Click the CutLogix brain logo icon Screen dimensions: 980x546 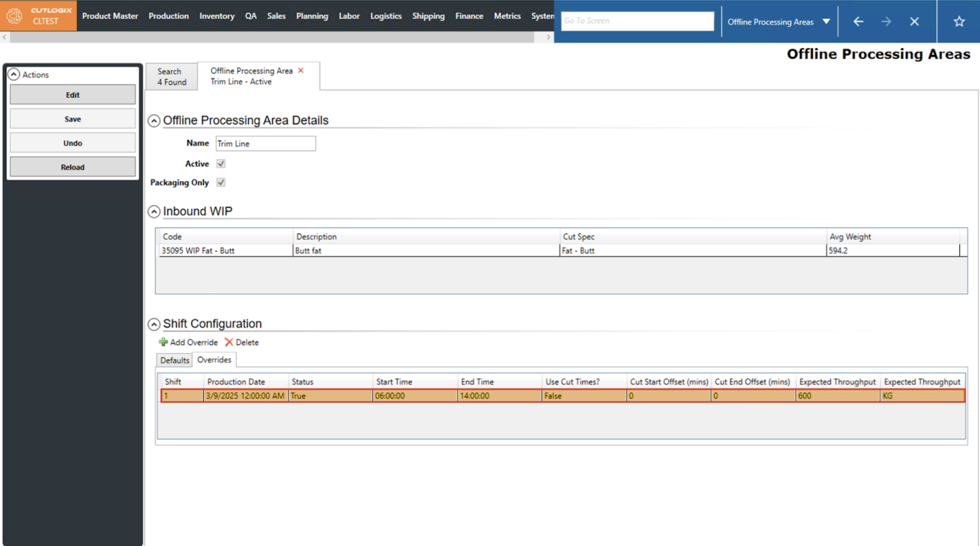(14, 16)
